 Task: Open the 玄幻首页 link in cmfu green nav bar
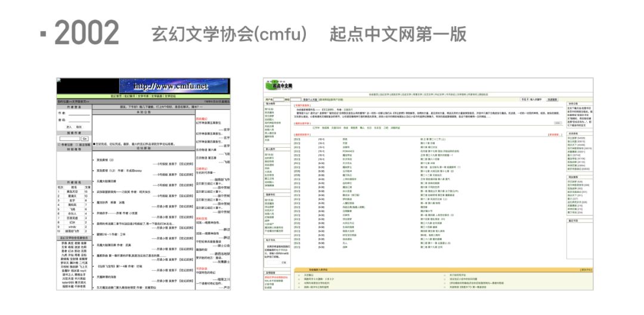(x=116, y=96)
